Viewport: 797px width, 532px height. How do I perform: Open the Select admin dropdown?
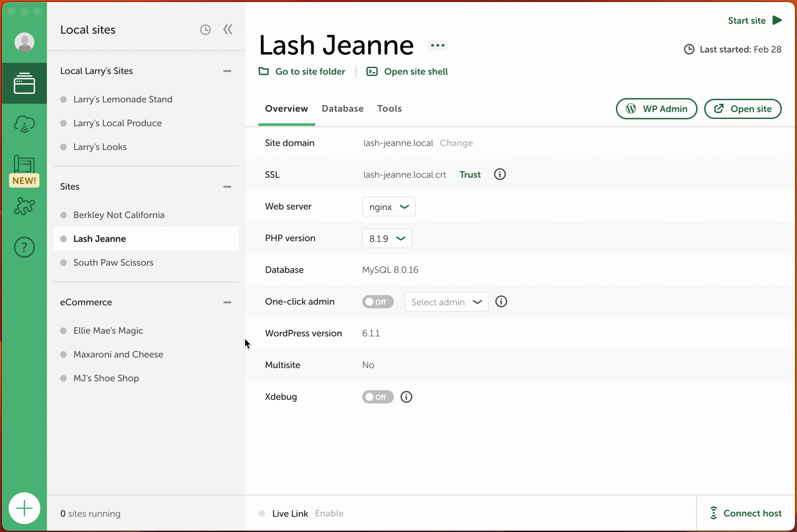(446, 302)
